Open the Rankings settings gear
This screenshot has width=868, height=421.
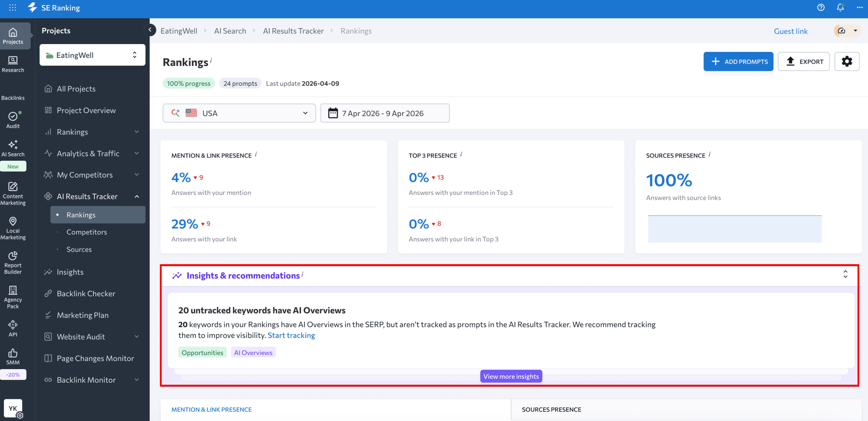[x=847, y=61]
